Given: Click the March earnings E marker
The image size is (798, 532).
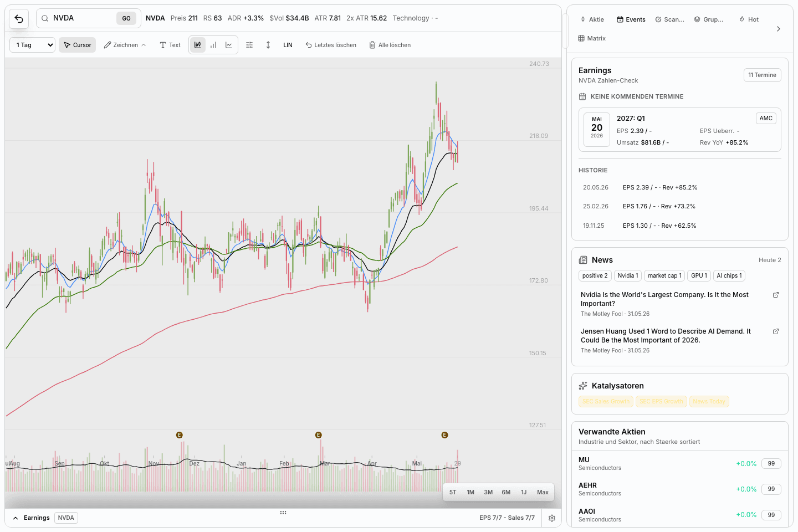Looking at the screenshot, I should coord(318,435).
